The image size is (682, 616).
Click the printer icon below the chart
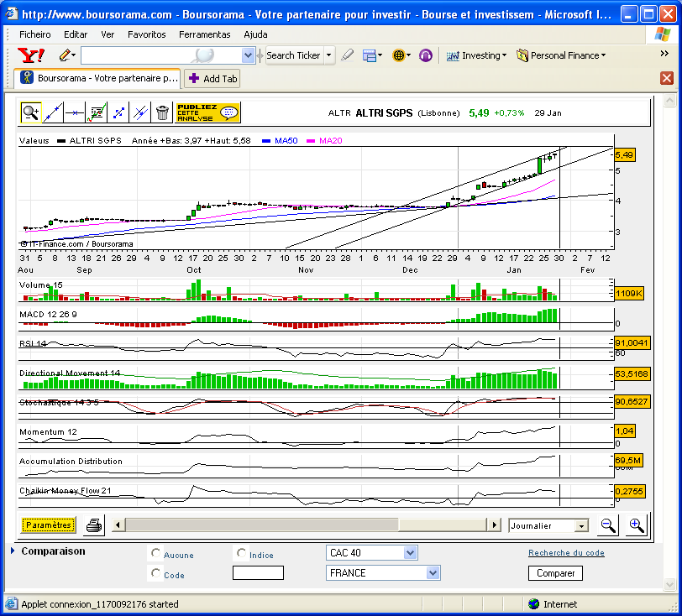click(94, 525)
